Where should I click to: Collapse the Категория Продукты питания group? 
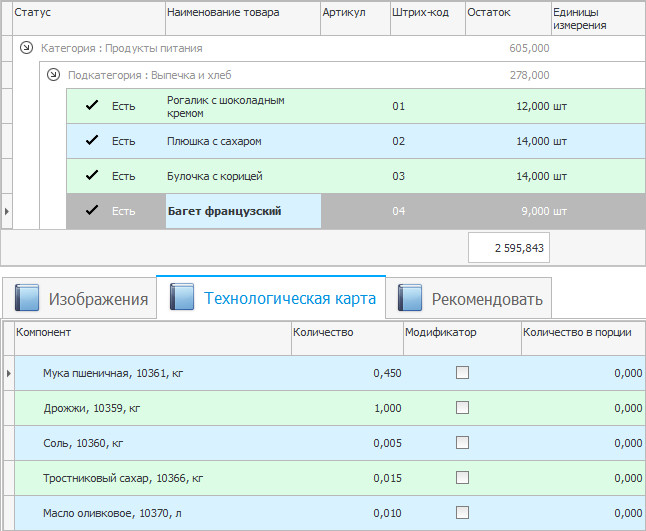pos(26,48)
